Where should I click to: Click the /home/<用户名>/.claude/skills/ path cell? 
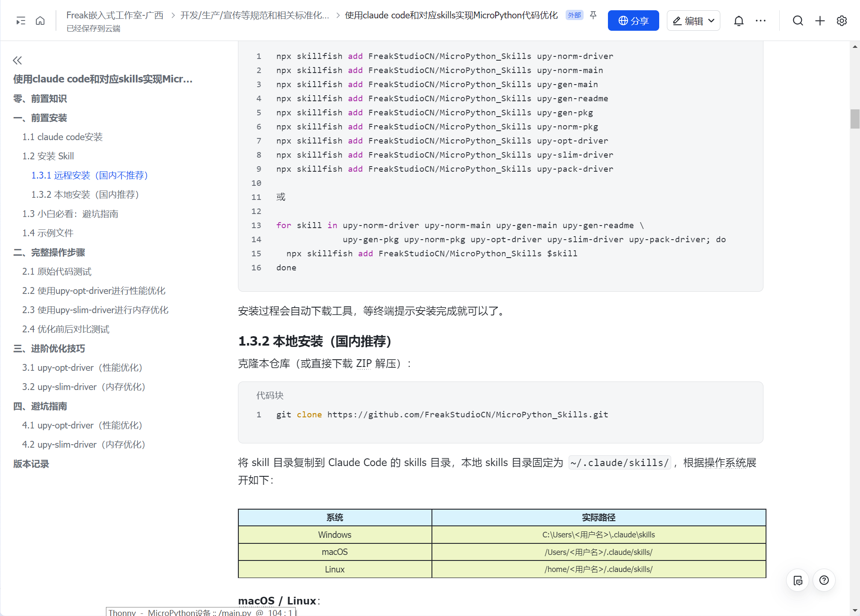pyautogui.click(x=599, y=569)
